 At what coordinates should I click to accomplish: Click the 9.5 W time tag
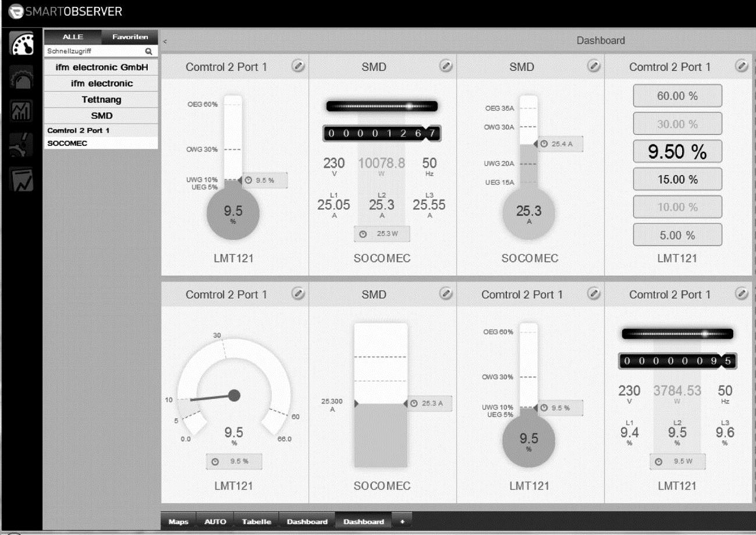pos(677,462)
